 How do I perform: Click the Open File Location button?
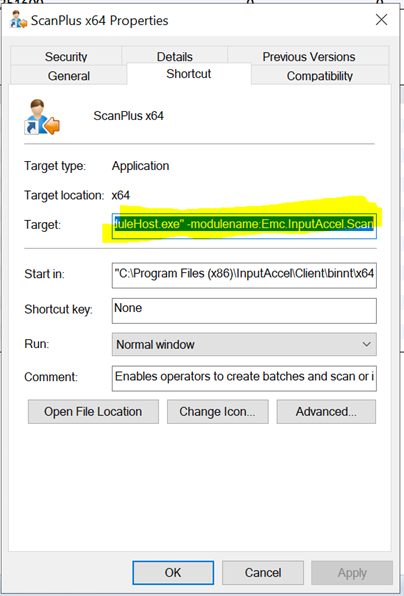(93, 411)
